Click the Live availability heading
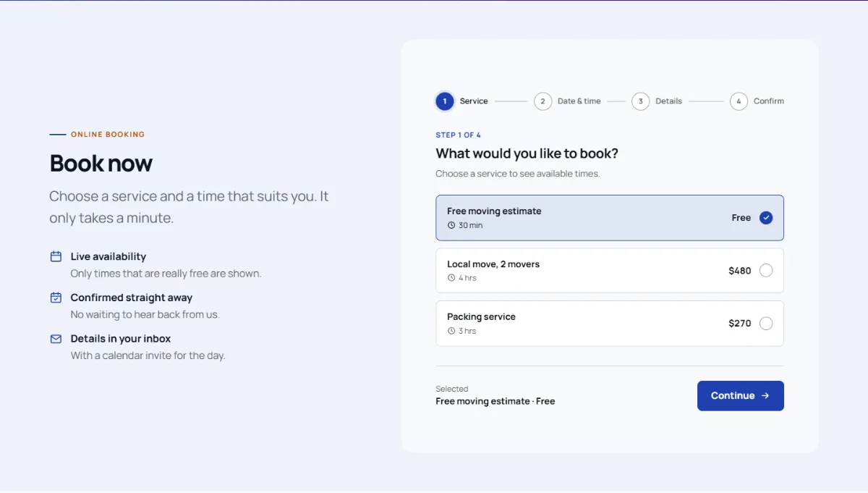 click(x=109, y=257)
